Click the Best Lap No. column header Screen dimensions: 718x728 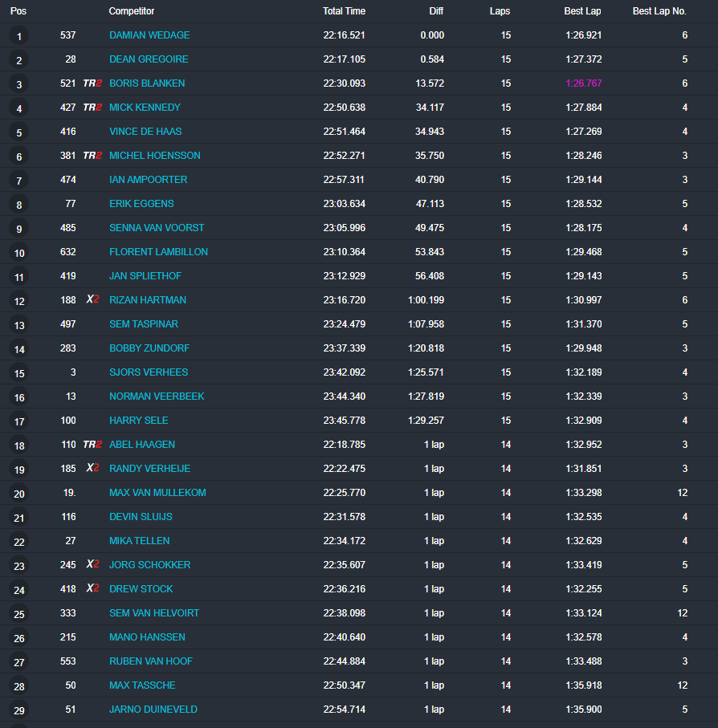659,11
